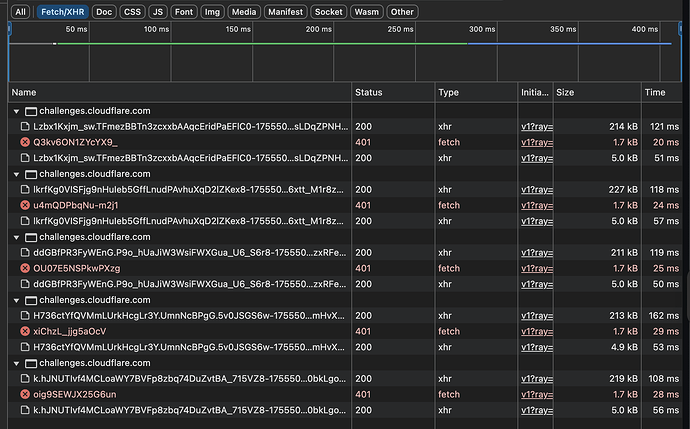Sort requests by Time column

point(662,92)
